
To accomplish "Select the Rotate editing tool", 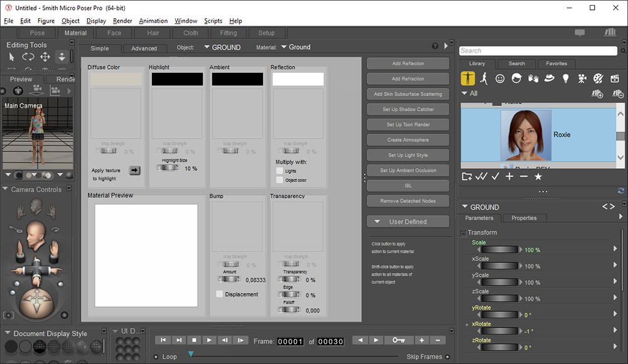I will tap(28, 57).
